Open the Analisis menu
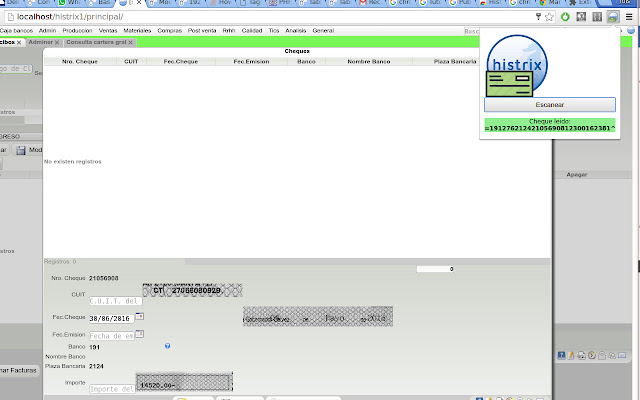The height and width of the screenshot is (400, 640). pos(296,31)
